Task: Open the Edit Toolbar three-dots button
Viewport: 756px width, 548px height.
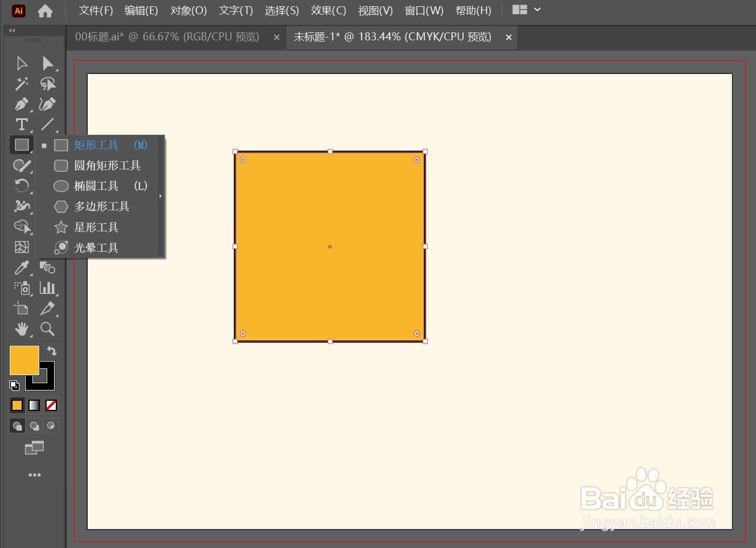Action: 34,475
